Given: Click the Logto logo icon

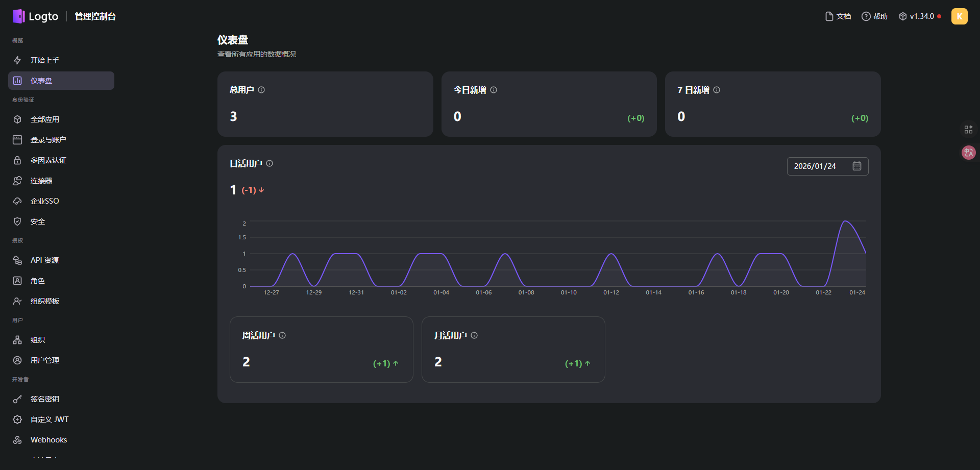Looking at the screenshot, I should coord(19,16).
